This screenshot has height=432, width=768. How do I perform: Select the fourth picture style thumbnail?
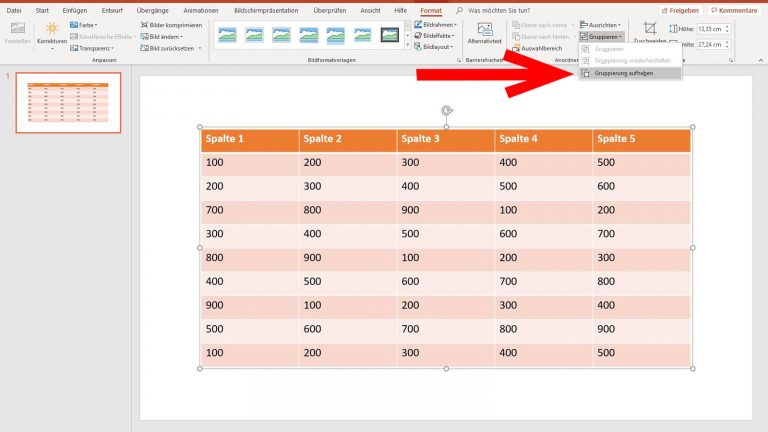309,35
